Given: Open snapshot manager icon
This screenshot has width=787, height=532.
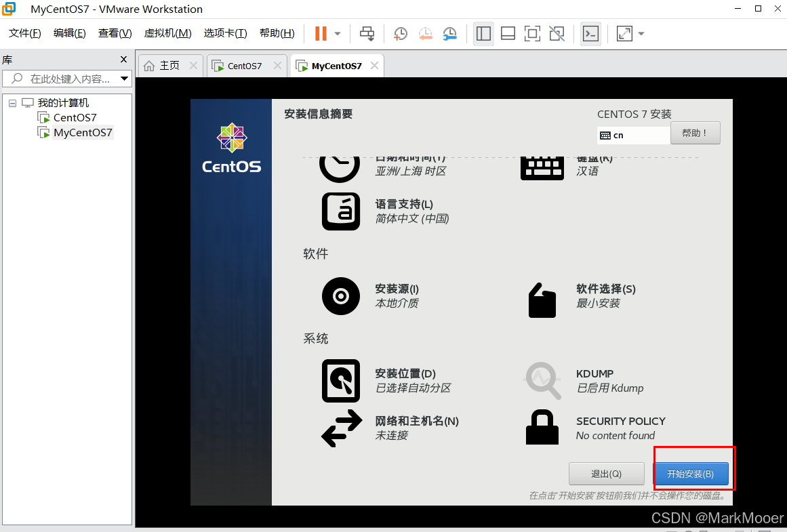Looking at the screenshot, I should tap(449, 34).
